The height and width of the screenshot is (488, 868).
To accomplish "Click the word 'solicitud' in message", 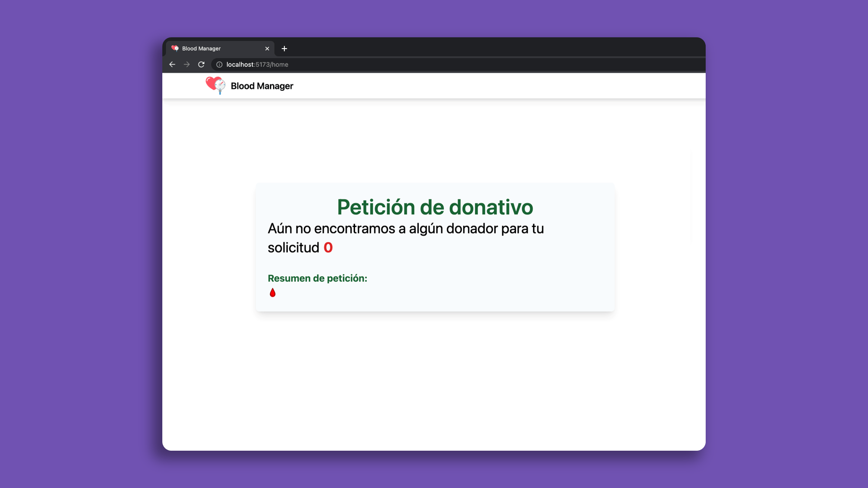I will [x=293, y=248].
